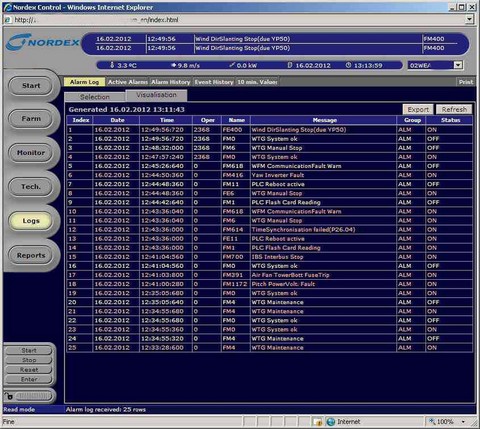Select 'Yaw Inverter Fault' message in row 6
The height and width of the screenshot is (429, 480).
[278, 175]
